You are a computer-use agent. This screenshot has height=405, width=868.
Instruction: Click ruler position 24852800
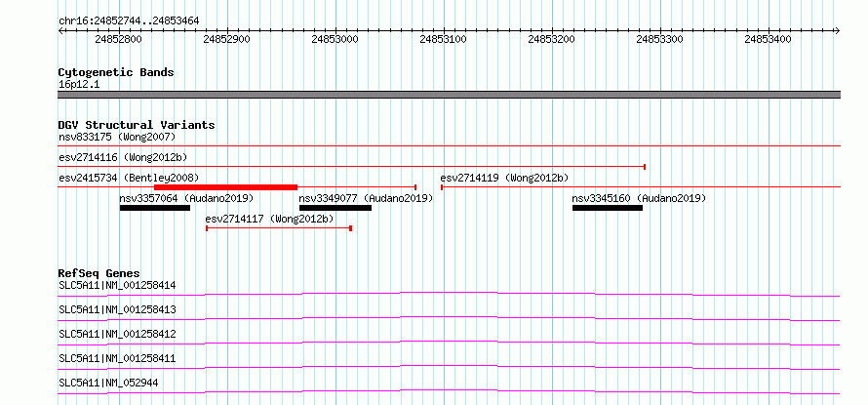(x=118, y=39)
